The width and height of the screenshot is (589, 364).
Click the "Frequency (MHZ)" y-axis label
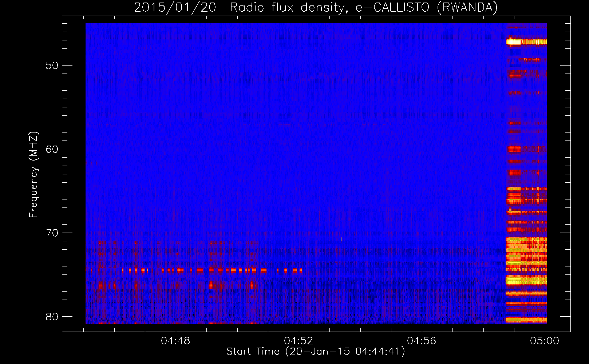[x=33, y=175]
